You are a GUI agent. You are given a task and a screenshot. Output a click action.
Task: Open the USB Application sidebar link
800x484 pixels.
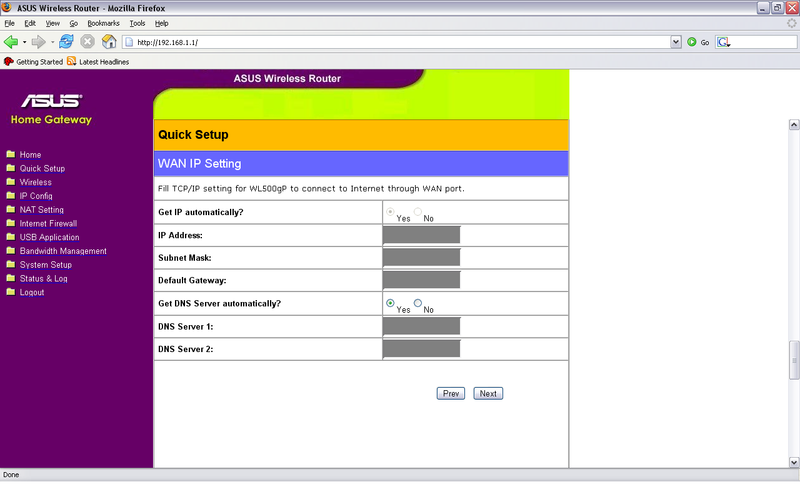pyautogui.click(x=49, y=237)
